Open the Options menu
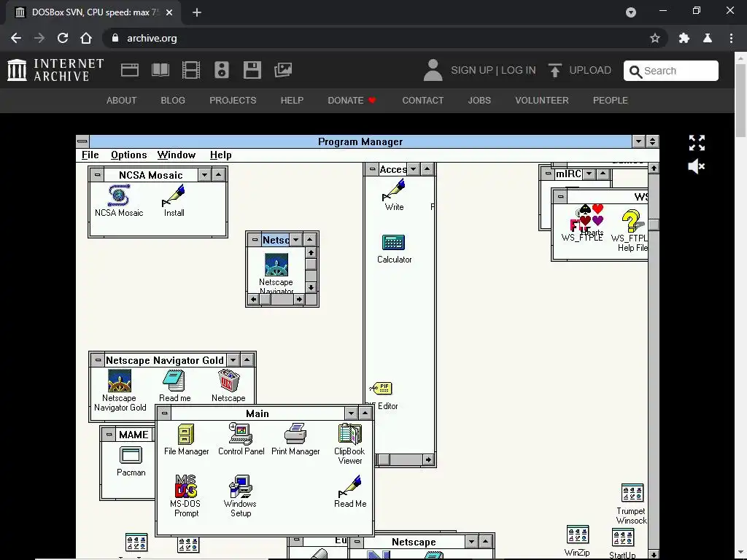This screenshot has width=747, height=560. pyautogui.click(x=128, y=155)
